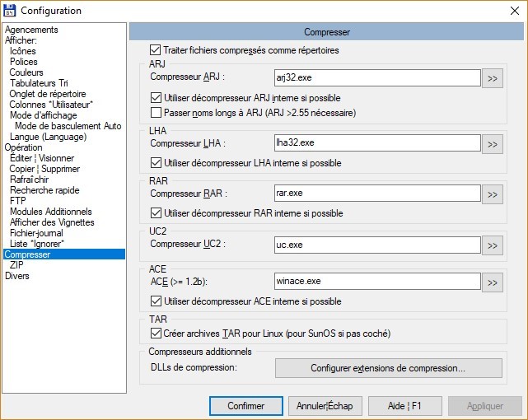Click the 'Aide ¦ F1' help button
The width and height of the screenshot is (528, 420).
[403, 406]
